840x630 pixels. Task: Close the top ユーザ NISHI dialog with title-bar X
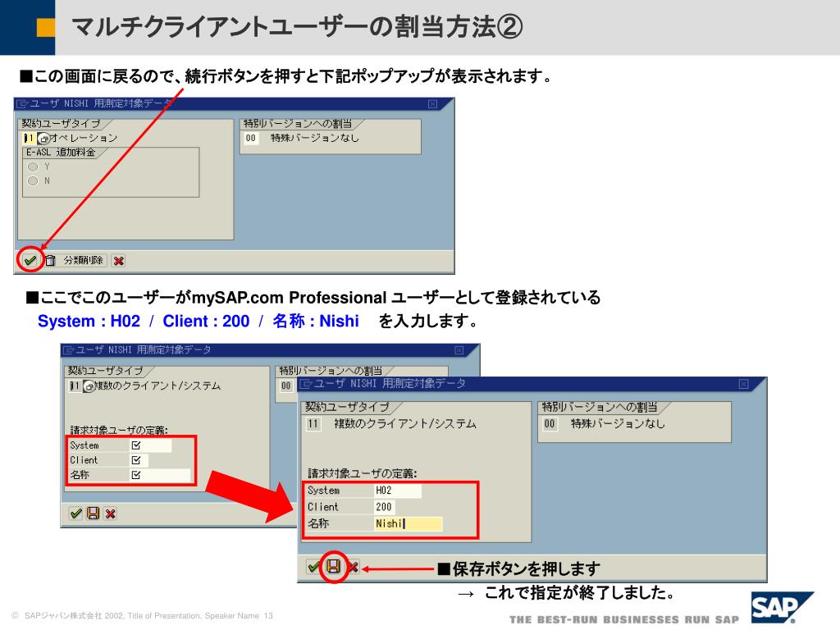tap(433, 104)
